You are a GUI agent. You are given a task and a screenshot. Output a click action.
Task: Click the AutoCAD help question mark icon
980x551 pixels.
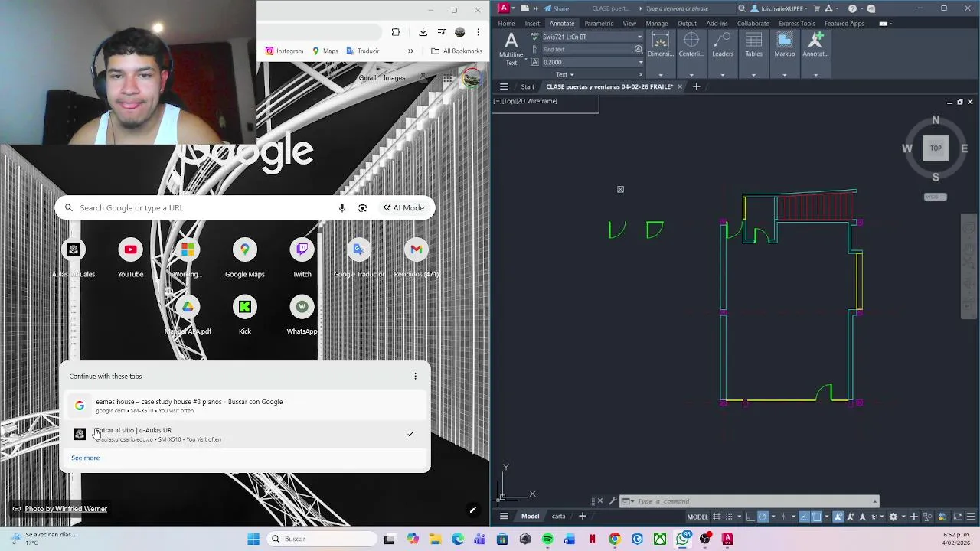852,8
